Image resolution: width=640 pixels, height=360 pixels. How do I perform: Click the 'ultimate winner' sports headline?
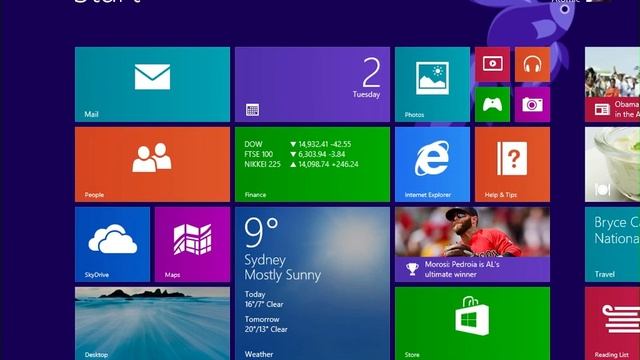462,269
